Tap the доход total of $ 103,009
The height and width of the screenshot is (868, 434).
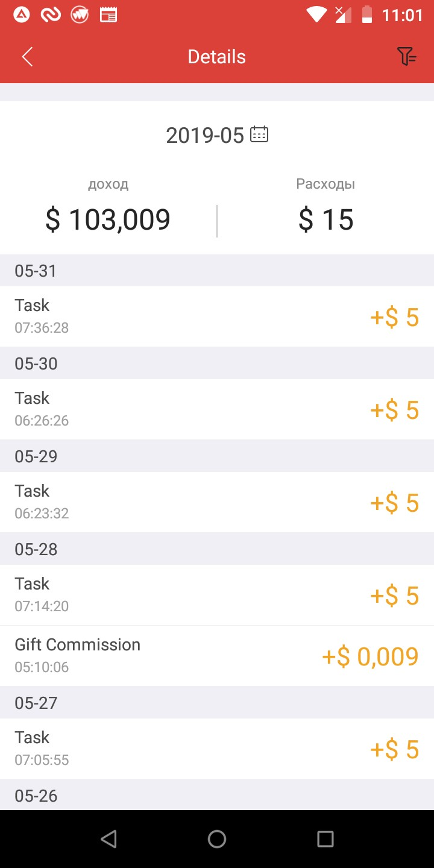(108, 219)
